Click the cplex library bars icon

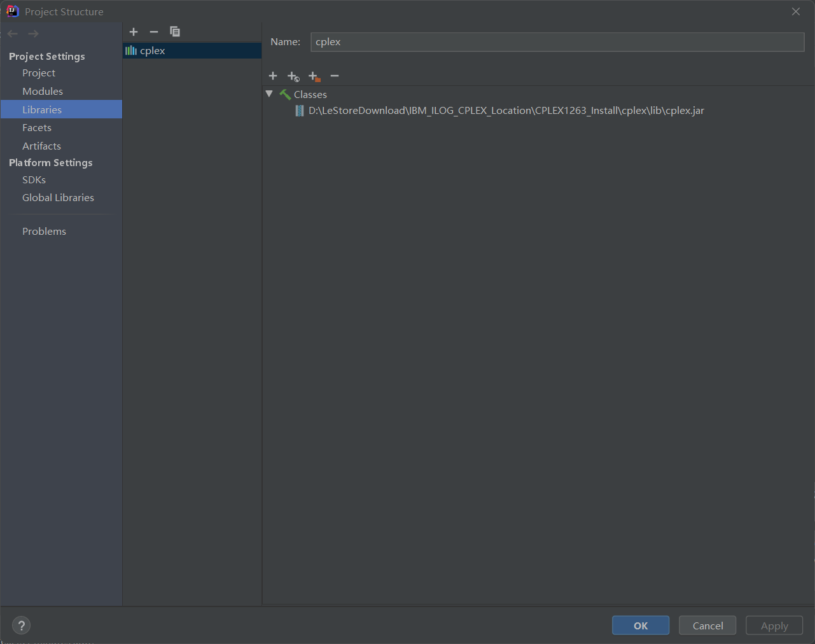pyautogui.click(x=131, y=50)
